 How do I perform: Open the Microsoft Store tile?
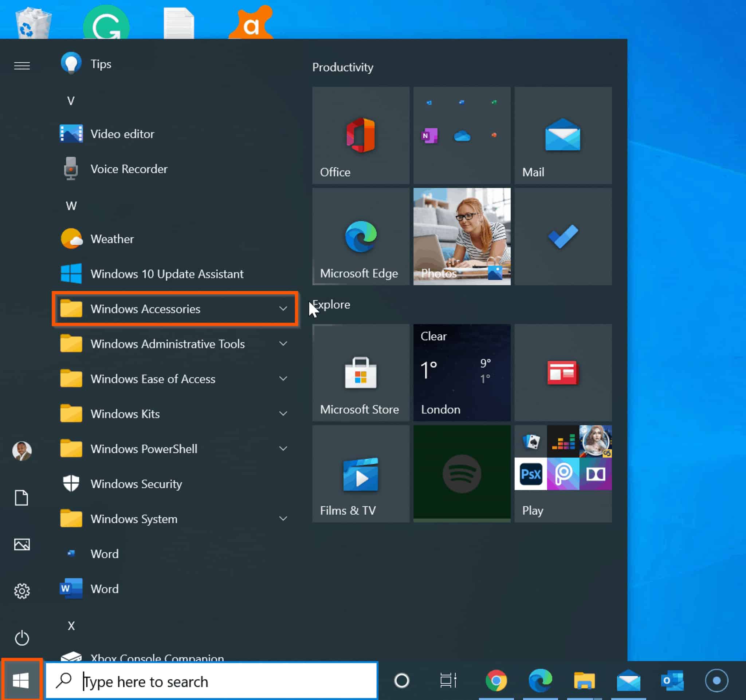tap(360, 373)
